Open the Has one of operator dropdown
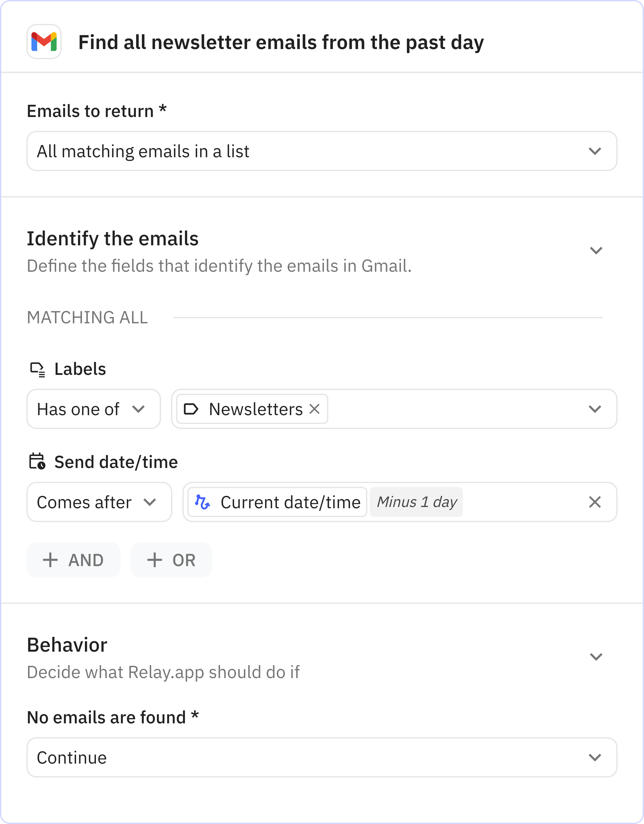The width and height of the screenshot is (644, 824). pos(93,409)
